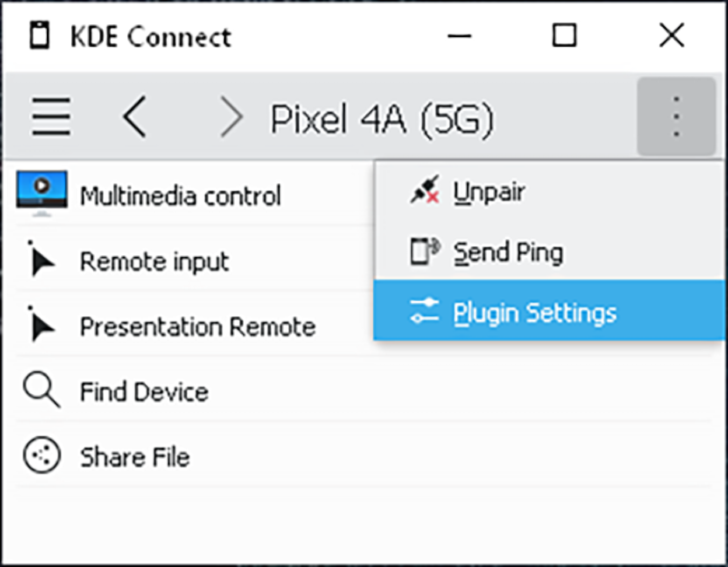Open the Multimedia control label
This screenshot has width=728, height=567.
[180, 195]
